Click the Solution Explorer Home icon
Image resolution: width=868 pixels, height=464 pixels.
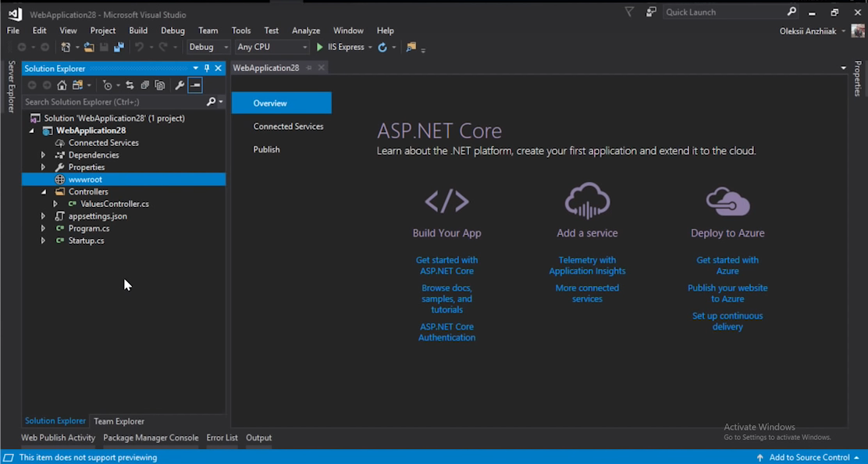(62, 85)
